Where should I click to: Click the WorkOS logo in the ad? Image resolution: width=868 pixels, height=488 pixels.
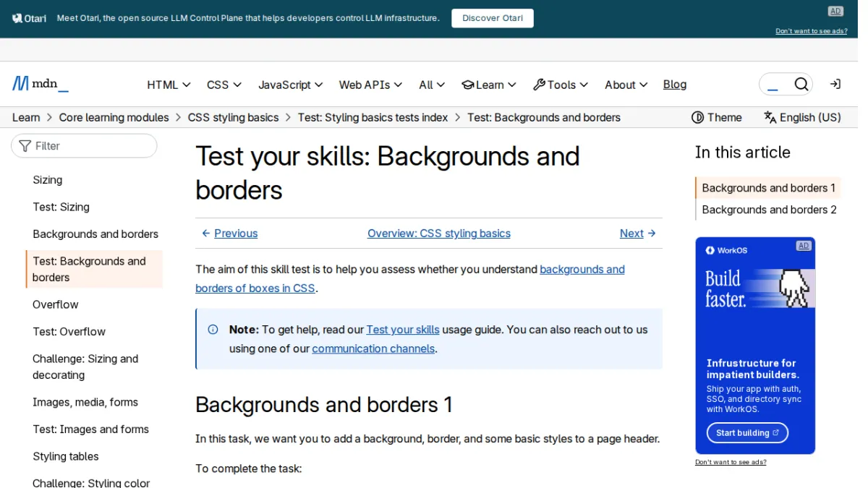pyautogui.click(x=727, y=250)
